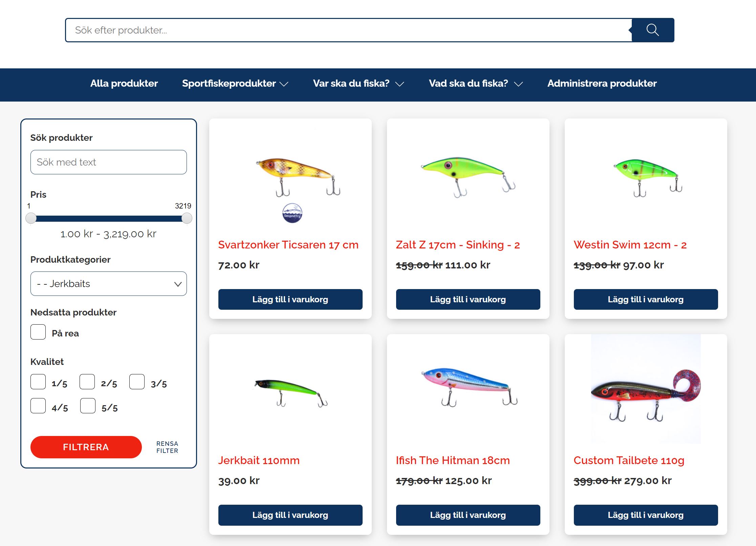Click the RENSA FILTER link
This screenshot has height=546, width=756.
click(167, 447)
